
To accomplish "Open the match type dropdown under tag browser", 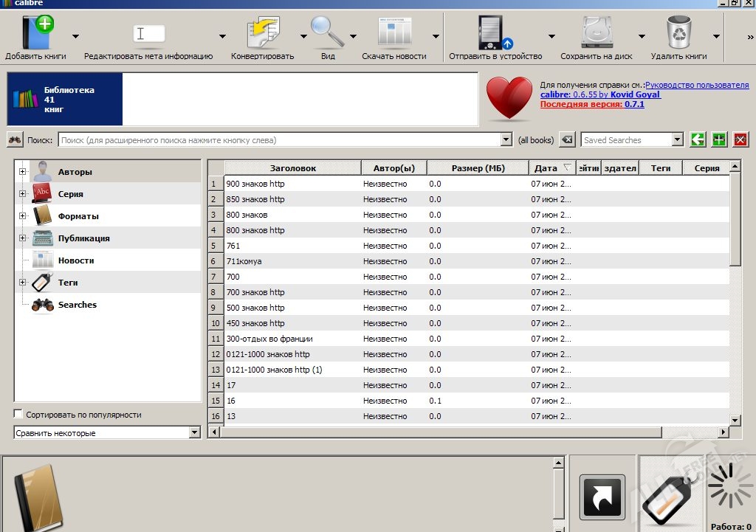I will coord(195,433).
